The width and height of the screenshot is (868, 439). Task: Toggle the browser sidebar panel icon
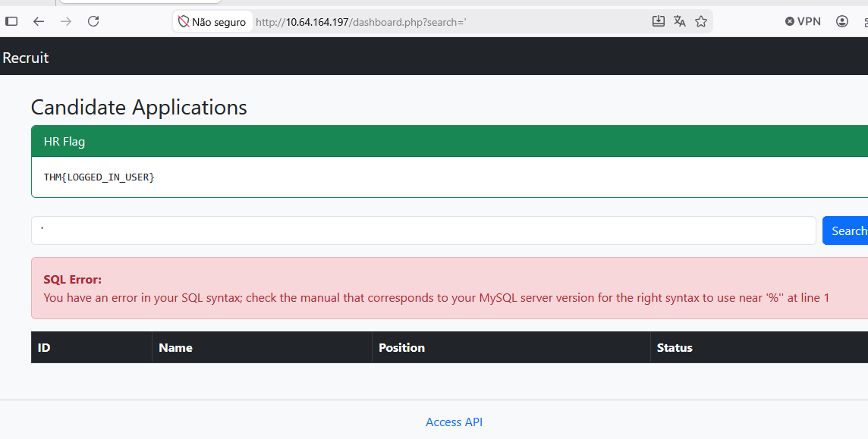pyautogui.click(x=11, y=21)
